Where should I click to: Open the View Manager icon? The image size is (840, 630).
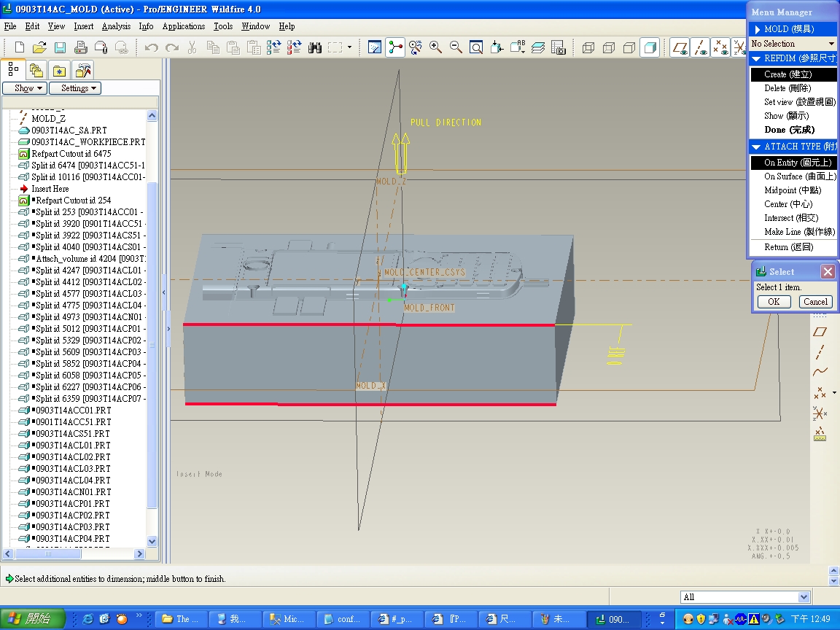[x=559, y=47]
